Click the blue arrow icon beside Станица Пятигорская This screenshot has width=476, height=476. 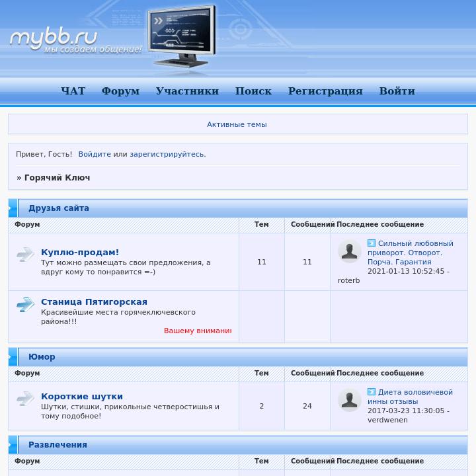coord(26,304)
